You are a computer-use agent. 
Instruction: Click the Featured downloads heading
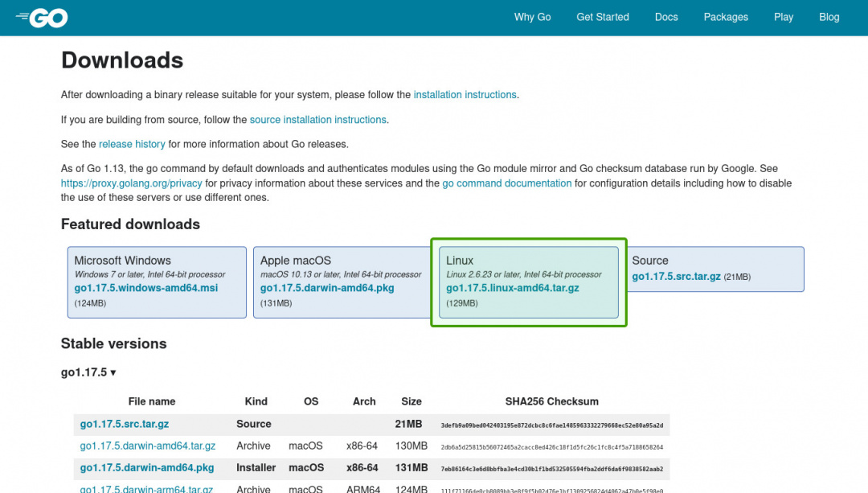click(x=130, y=224)
